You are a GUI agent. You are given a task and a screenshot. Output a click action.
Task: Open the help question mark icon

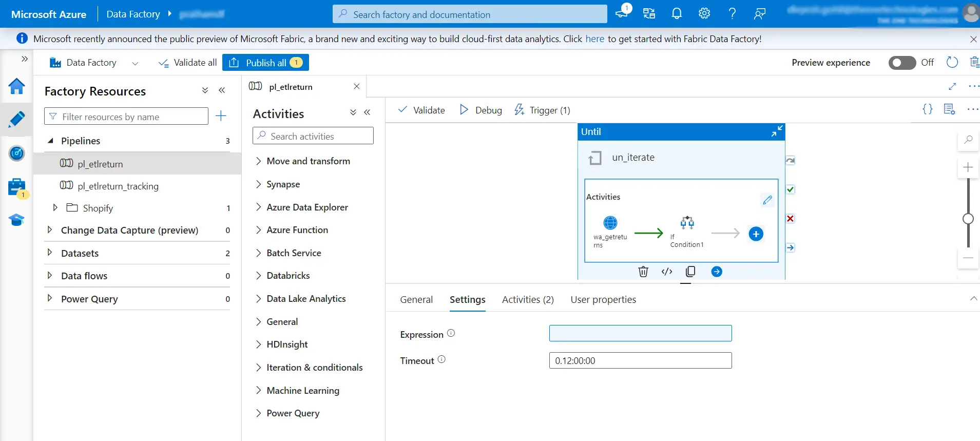point(732,14)
